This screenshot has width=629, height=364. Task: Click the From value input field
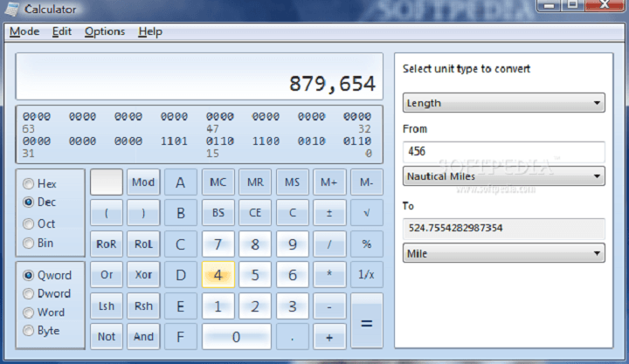click(503, 152)
